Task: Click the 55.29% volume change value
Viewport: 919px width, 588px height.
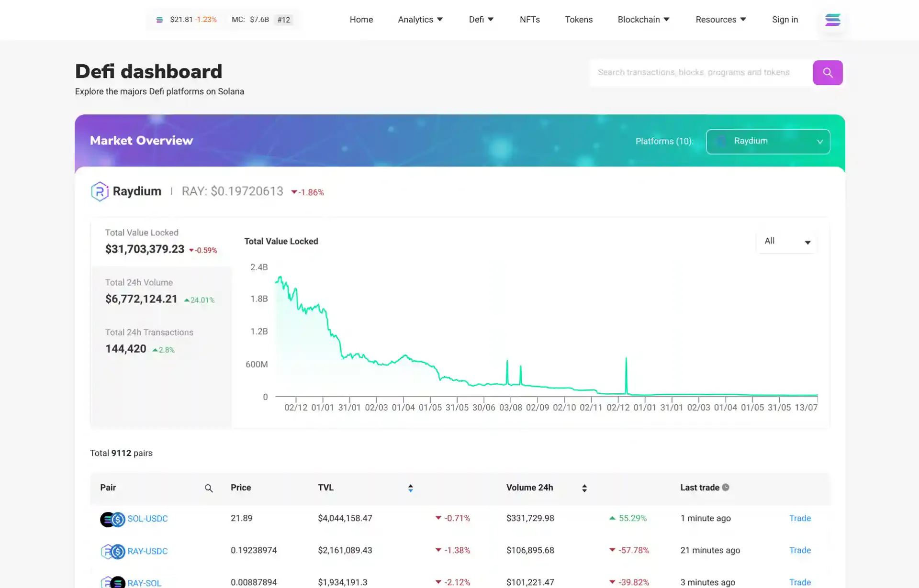Action: (632, 518)
